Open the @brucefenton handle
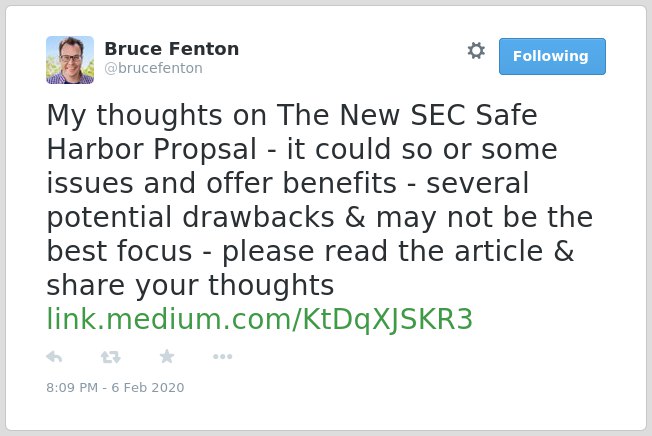 pos(153,68)
